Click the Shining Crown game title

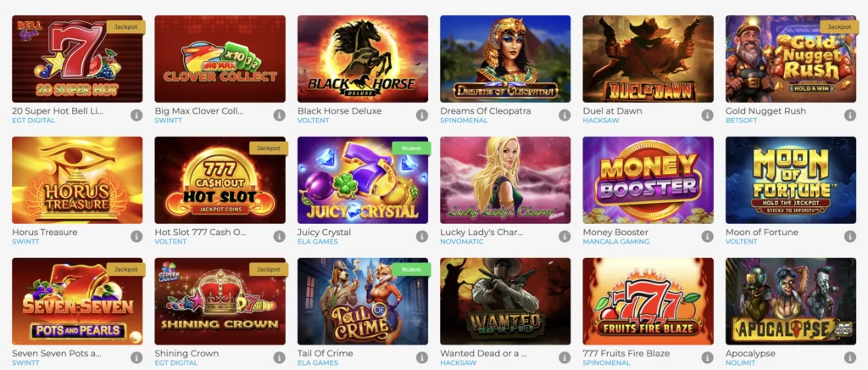(x=186, y=353)
